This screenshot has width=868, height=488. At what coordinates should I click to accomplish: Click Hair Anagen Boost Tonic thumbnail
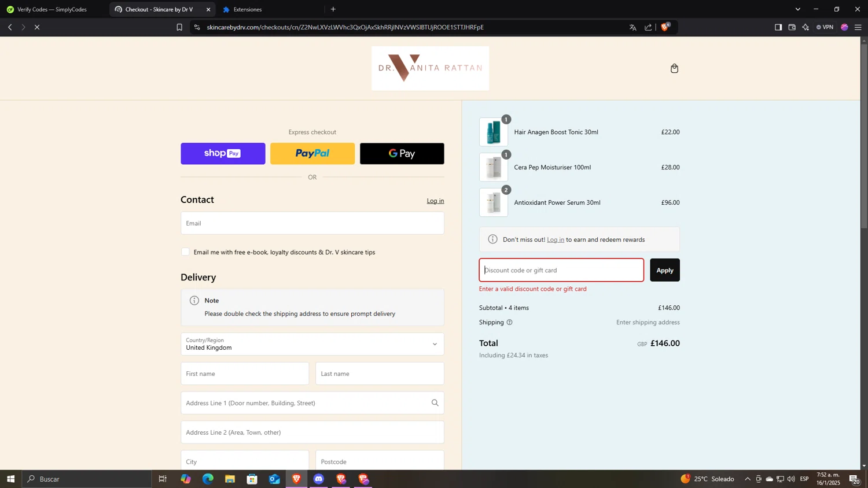[494, 132]
